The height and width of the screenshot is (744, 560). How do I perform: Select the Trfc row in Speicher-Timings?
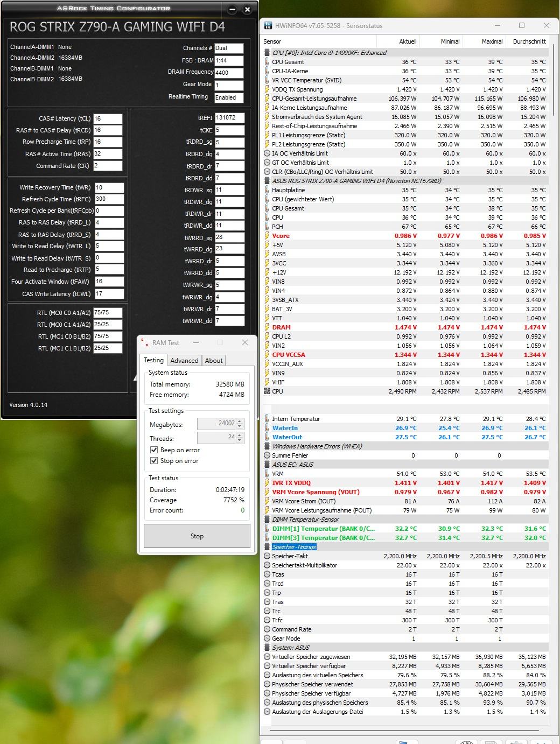click(x=405, y=620)
